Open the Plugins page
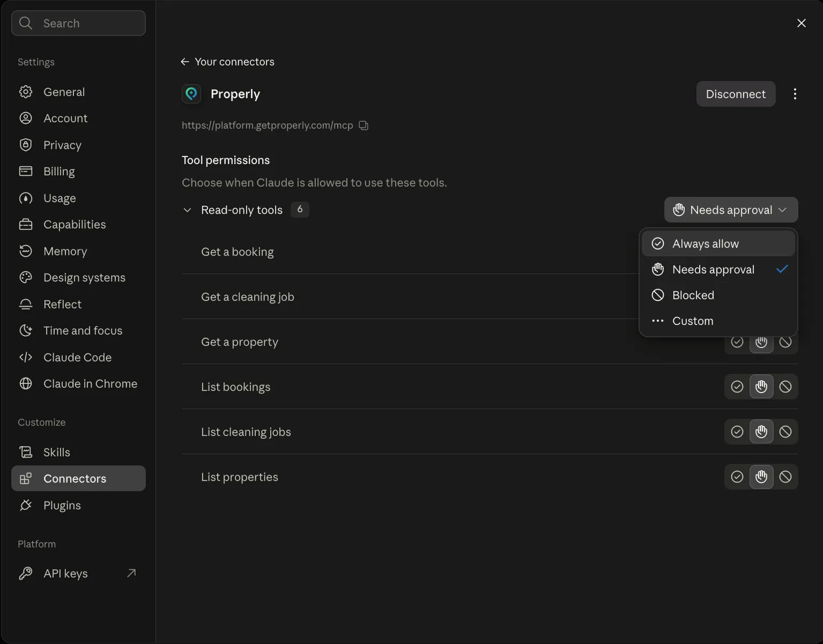The width and height of the screenshot is (823, 644). pyautogui.click(x=78, y=505)
